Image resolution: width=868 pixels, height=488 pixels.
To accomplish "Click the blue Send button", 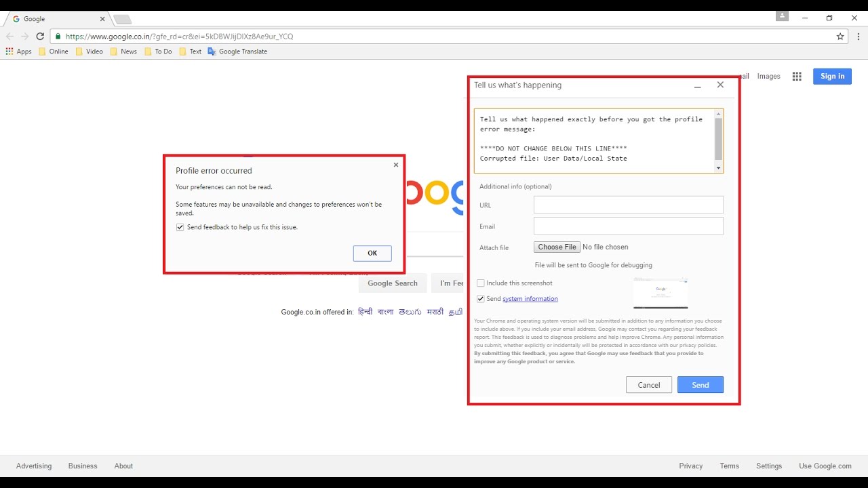I will tap(701, 385).
